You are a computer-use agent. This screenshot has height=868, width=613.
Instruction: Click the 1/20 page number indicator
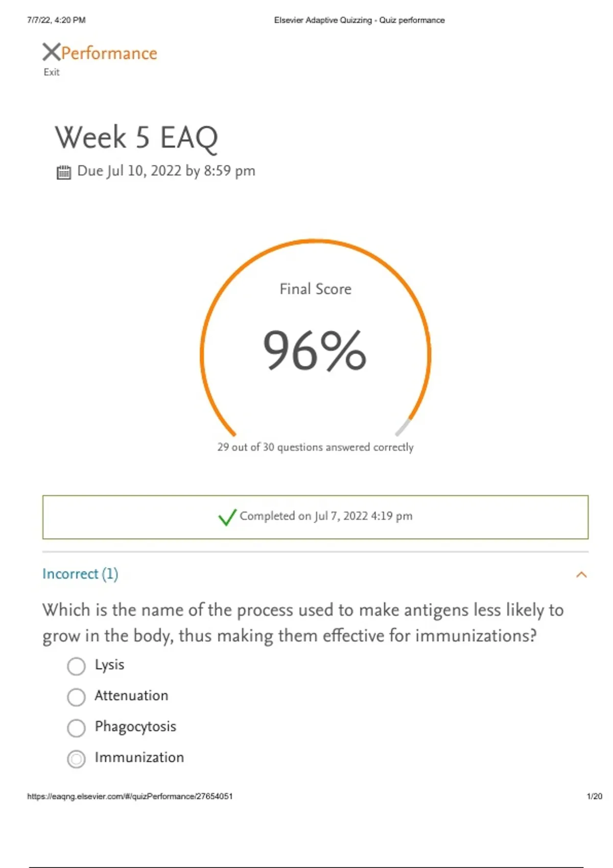tap(594, 796)
